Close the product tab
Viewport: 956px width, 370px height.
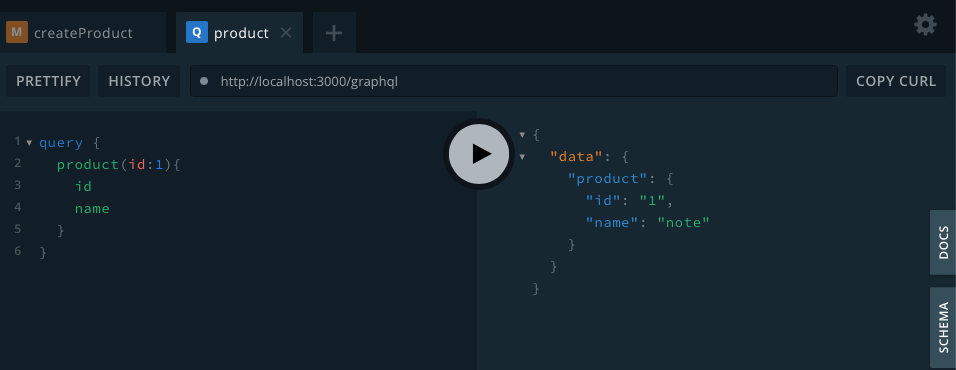point(285,33)
